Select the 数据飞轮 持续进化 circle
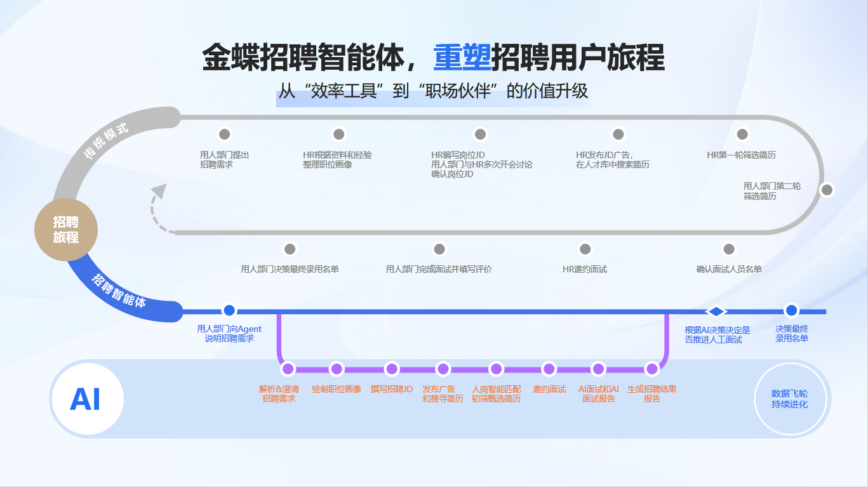This screenshot has height=488, width=868. (790, 399)
